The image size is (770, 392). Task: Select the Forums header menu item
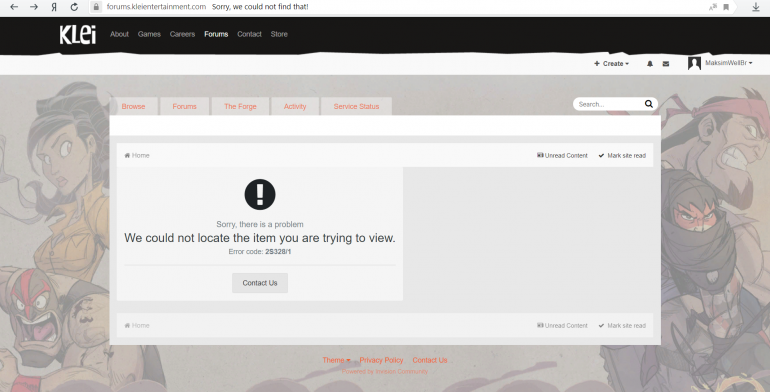coord(216,34)
